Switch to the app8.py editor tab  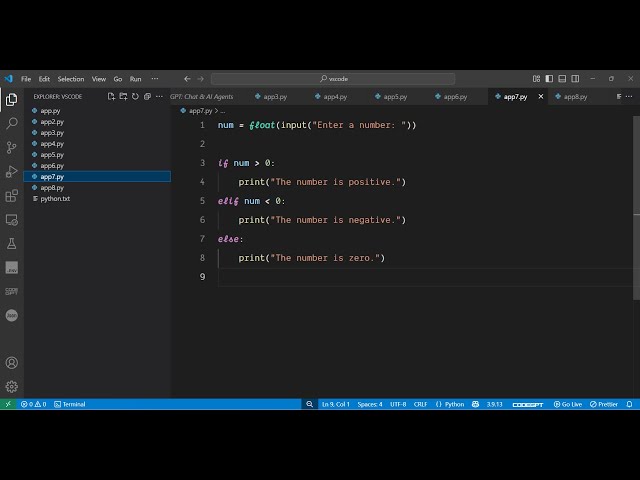[x=576, y=97]
